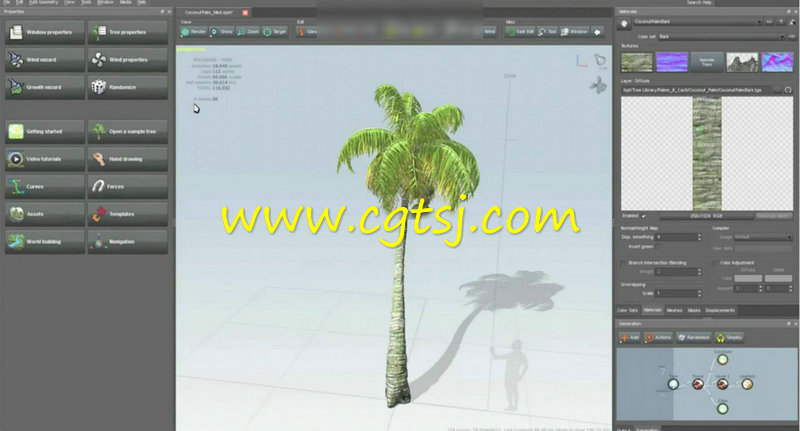800x431 pixels.
Task: Launch the Growth wizard
Action: pos(45,87)
